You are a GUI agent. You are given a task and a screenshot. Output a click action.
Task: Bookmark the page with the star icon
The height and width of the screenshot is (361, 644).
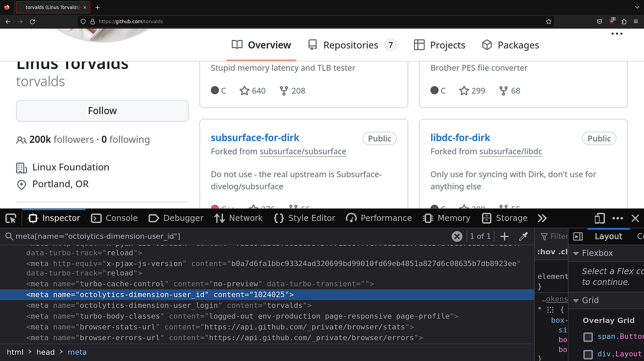[548, 21]
